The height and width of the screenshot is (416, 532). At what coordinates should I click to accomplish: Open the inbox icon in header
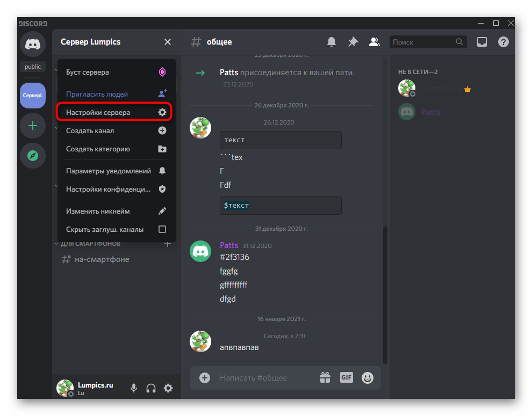pyautogui.click(x=482, y=42)
